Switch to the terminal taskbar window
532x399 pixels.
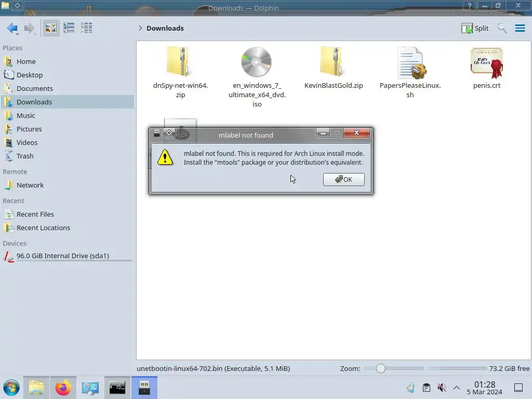pos(117,388)
